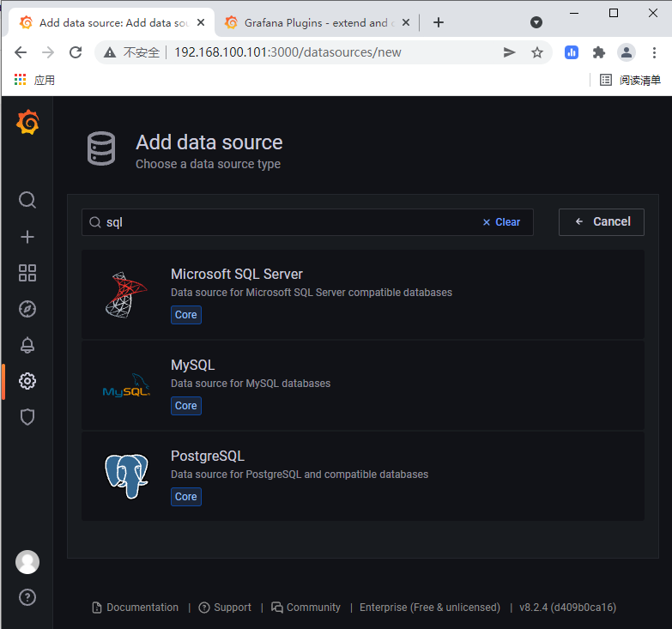This screenshot has height=629, width=672.
Task: Close the Add data source tab
Action: 201,22
